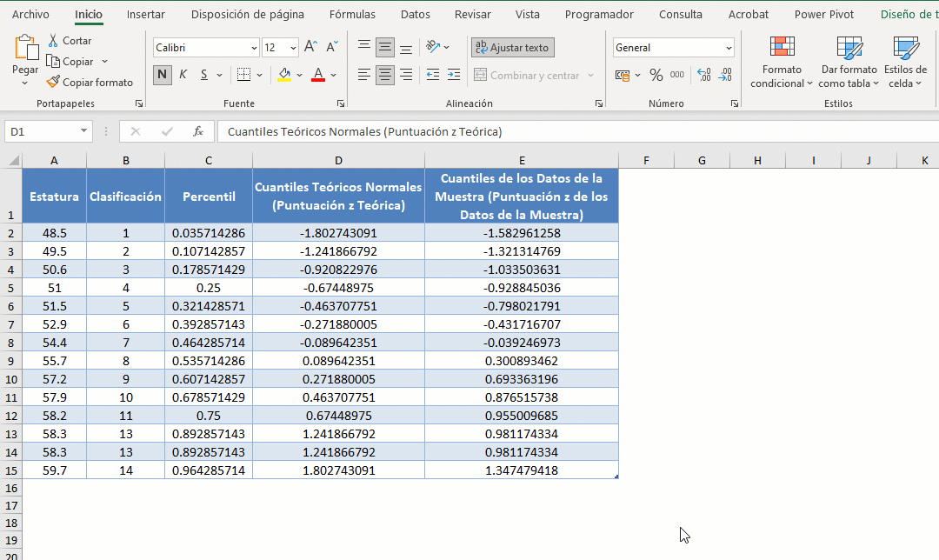The width and height of the screenshot is (939, 560).
Task: Open the Archivo menu tab
Action: 30,15
